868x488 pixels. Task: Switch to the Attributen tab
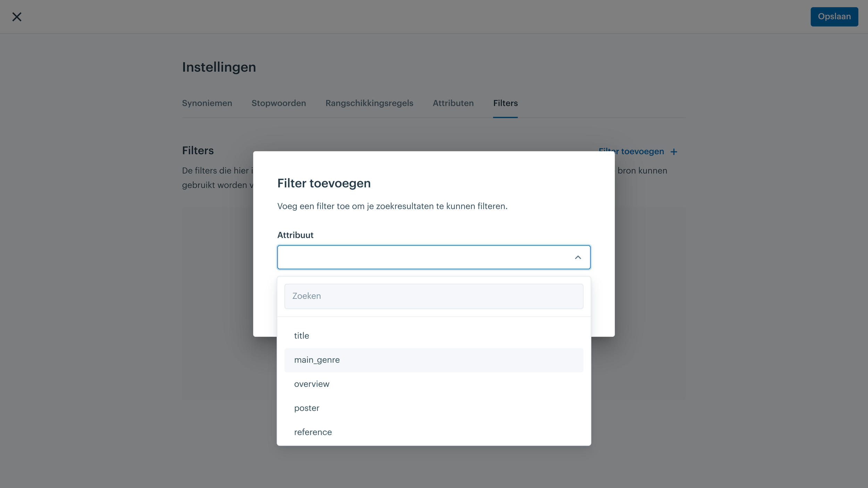click(x=453, y=103)
